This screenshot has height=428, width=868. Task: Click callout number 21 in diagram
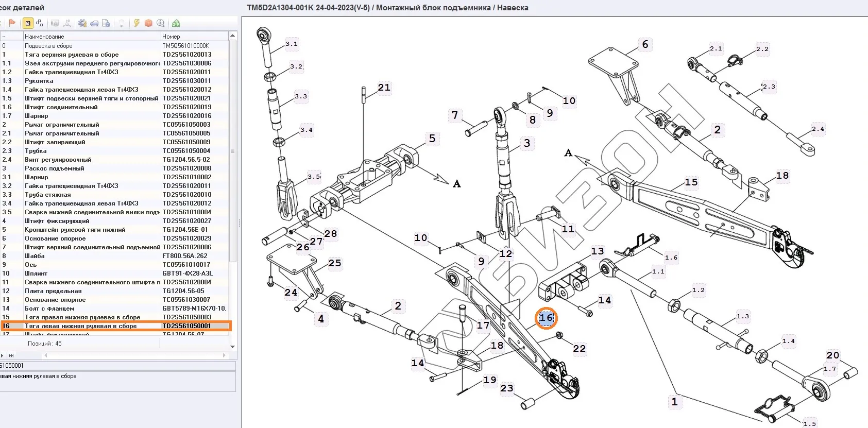(384, 88)
